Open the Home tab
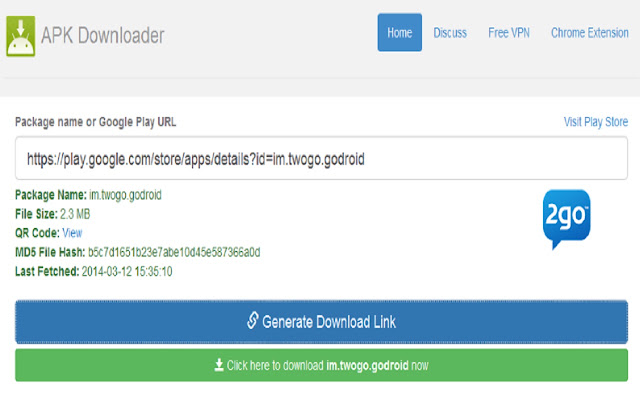Screen dimensions: 640x400 point(400,32)
